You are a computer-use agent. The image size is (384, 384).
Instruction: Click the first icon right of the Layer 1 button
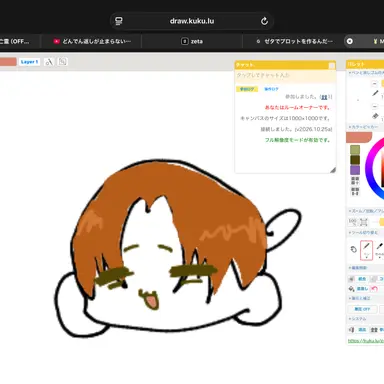49,62
